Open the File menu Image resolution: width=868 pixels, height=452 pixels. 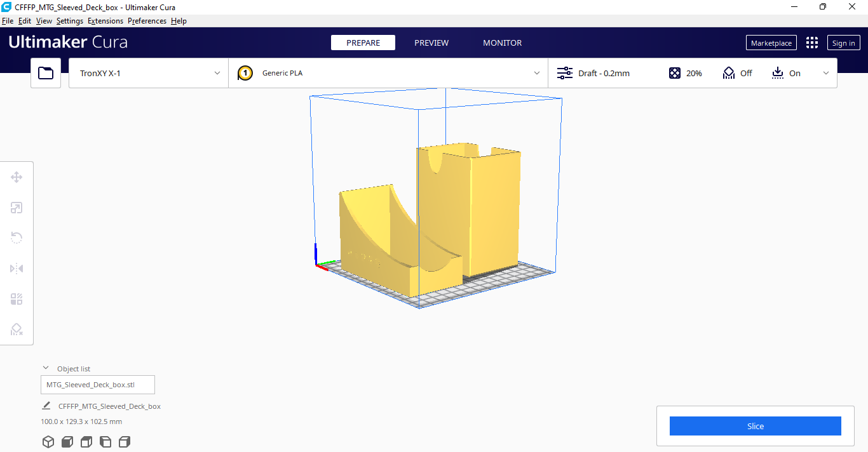(x=8, y=21)
